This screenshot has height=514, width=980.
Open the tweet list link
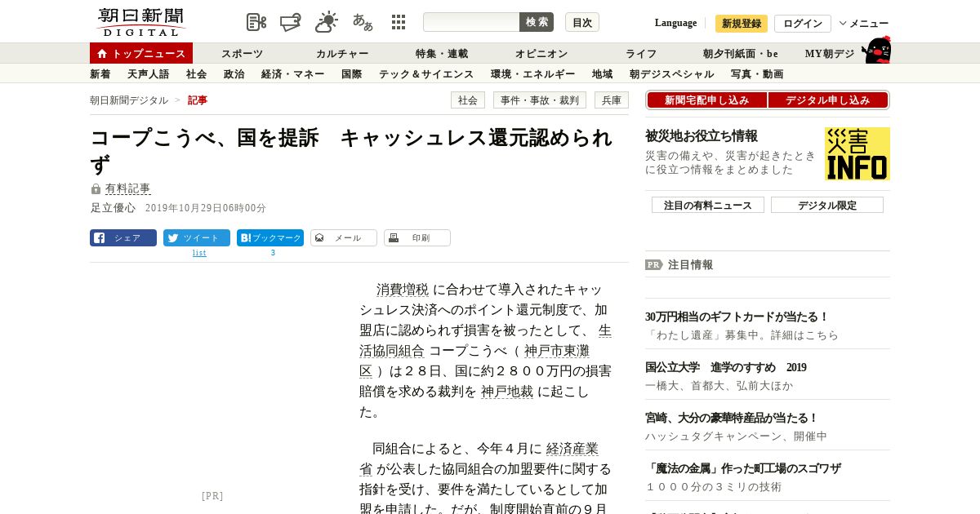199,253
